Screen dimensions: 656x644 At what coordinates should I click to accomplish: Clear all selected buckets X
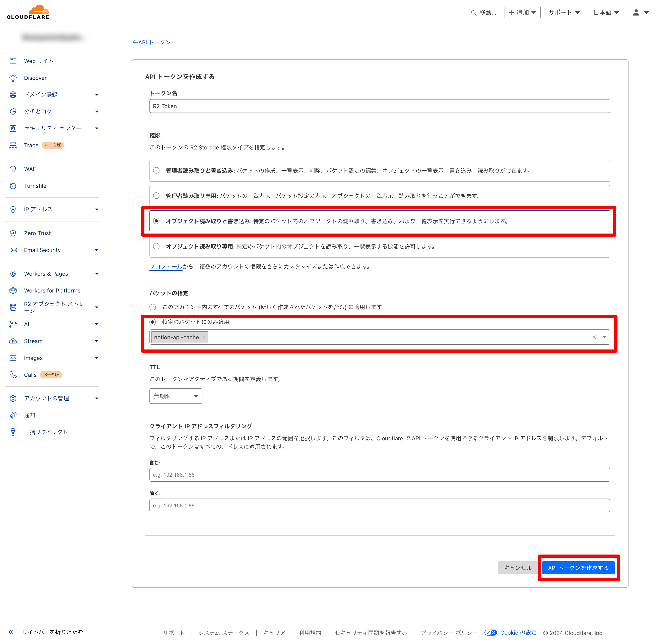(594, 337)
